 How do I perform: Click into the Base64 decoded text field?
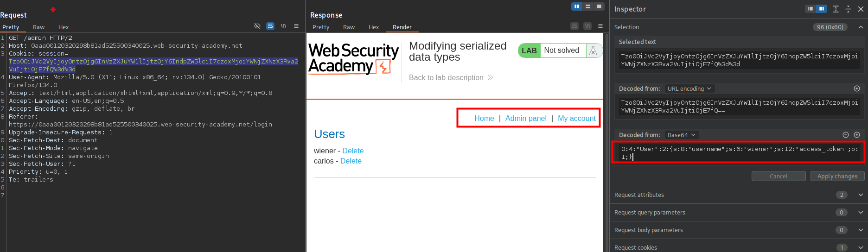pos(739,153)
